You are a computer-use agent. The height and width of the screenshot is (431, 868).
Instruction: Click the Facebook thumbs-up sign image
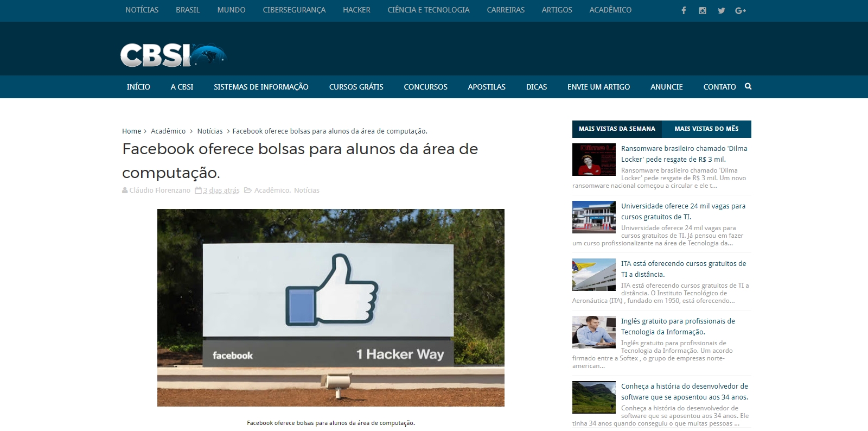331,308
